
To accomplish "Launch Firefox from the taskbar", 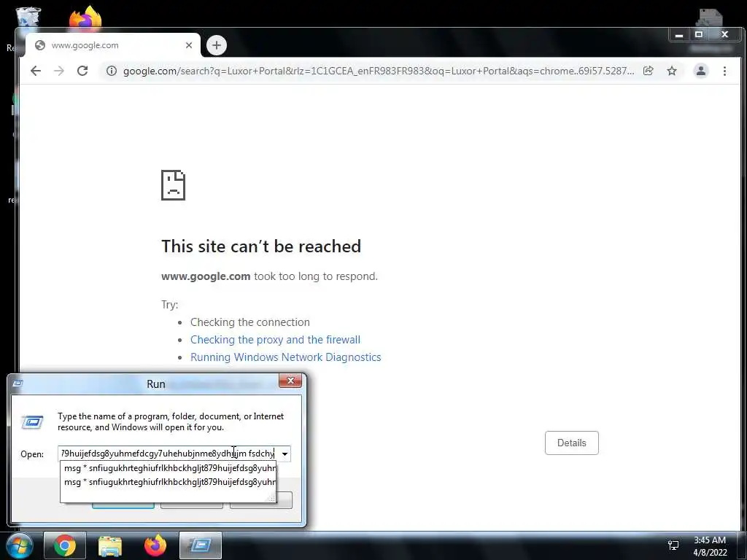I will pyautogui.click(x=155, y=545).
